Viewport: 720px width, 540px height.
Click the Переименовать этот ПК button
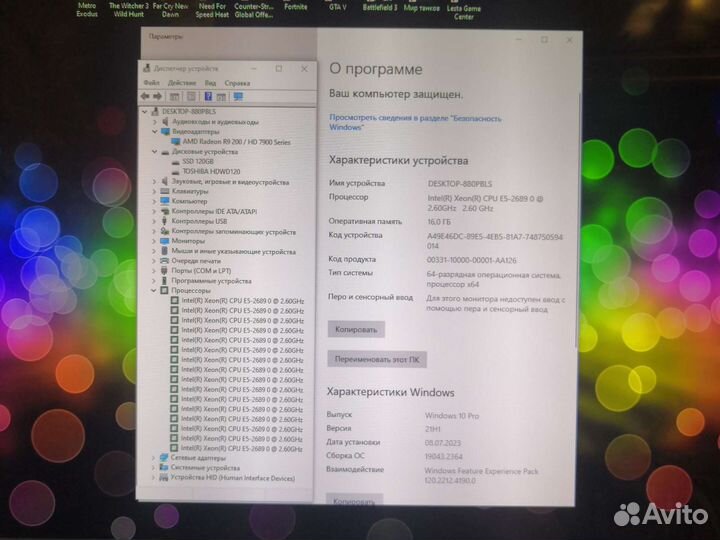pyautogui.click(x=377, y=359)
